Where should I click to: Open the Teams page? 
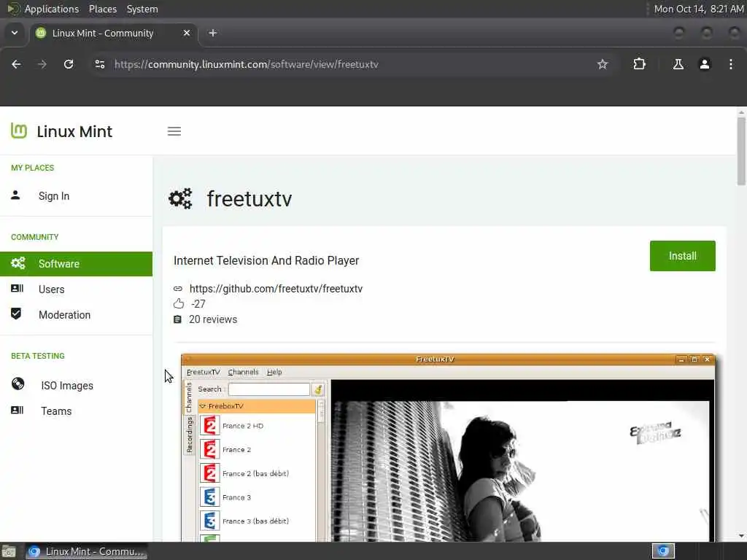tap(56, 411)
